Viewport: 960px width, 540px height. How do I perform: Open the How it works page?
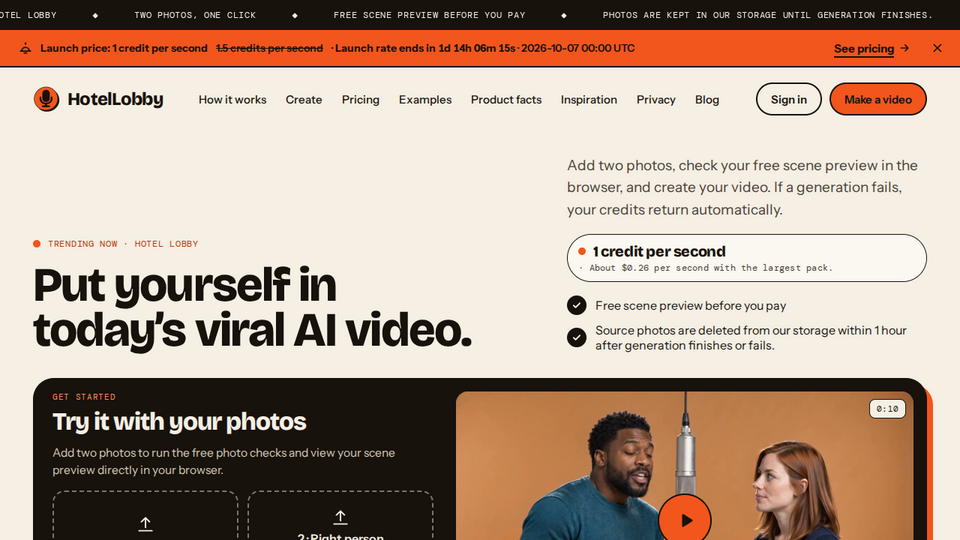[x=232, y=99]
